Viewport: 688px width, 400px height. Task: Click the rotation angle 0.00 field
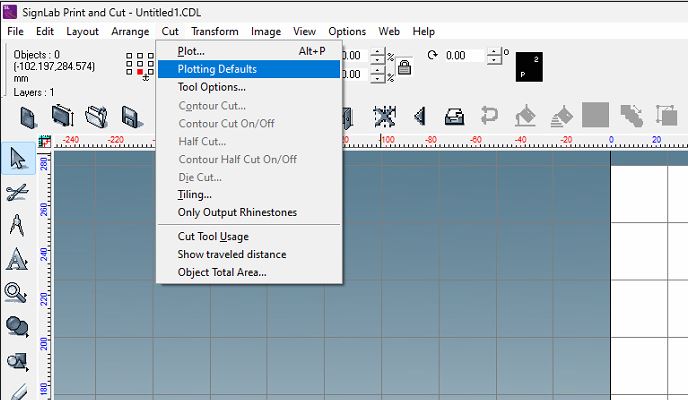464,56
